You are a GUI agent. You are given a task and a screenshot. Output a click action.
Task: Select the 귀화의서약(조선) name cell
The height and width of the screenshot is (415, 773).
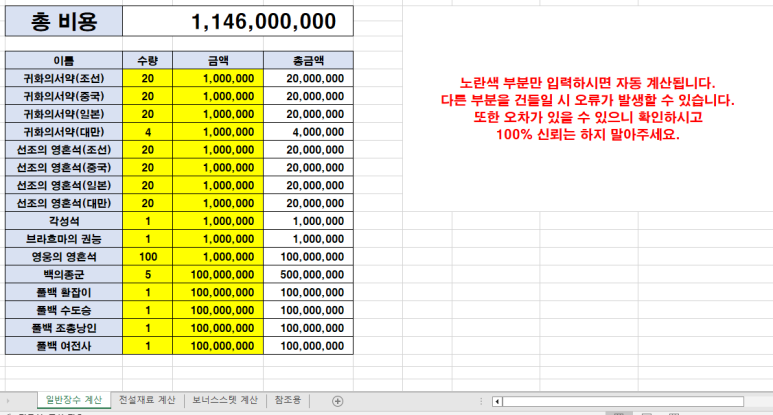pyautogui.click(x=64, y=78)
